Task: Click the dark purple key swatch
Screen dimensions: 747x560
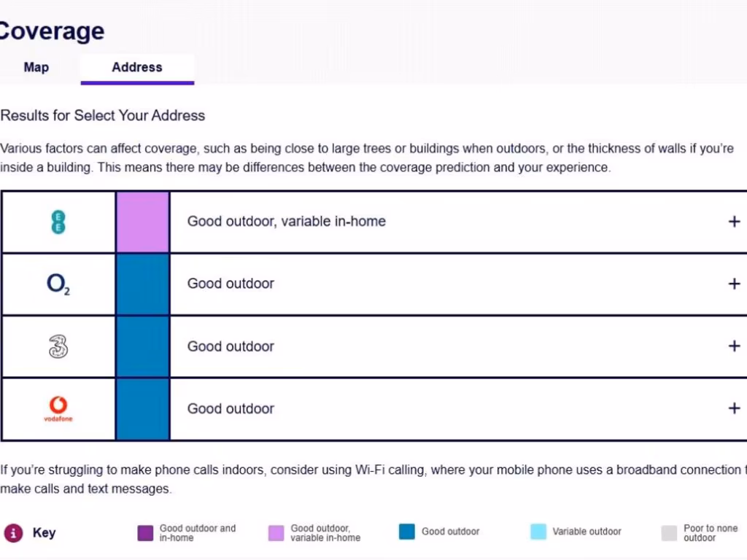Action: pos(145,533)
